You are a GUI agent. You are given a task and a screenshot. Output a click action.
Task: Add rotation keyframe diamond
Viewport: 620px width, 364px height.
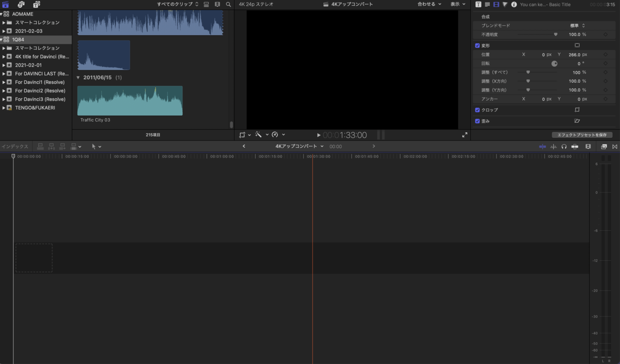[x=605, y=64]
